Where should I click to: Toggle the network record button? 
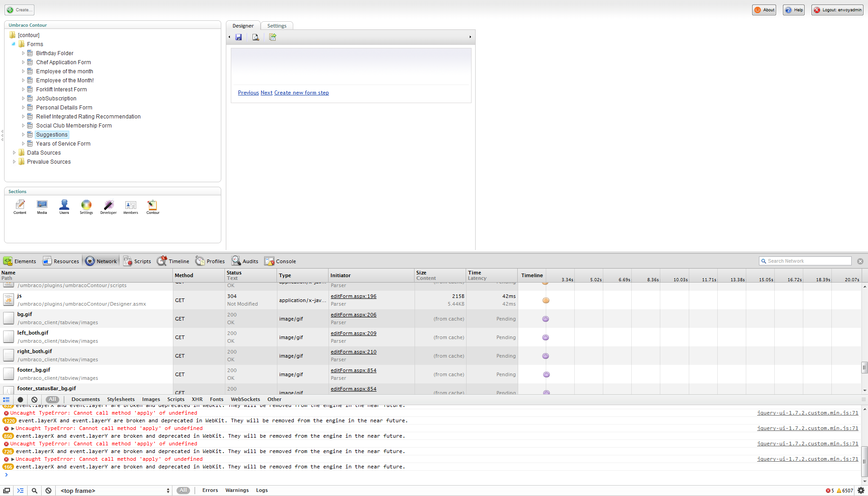[x=20, y=400]
